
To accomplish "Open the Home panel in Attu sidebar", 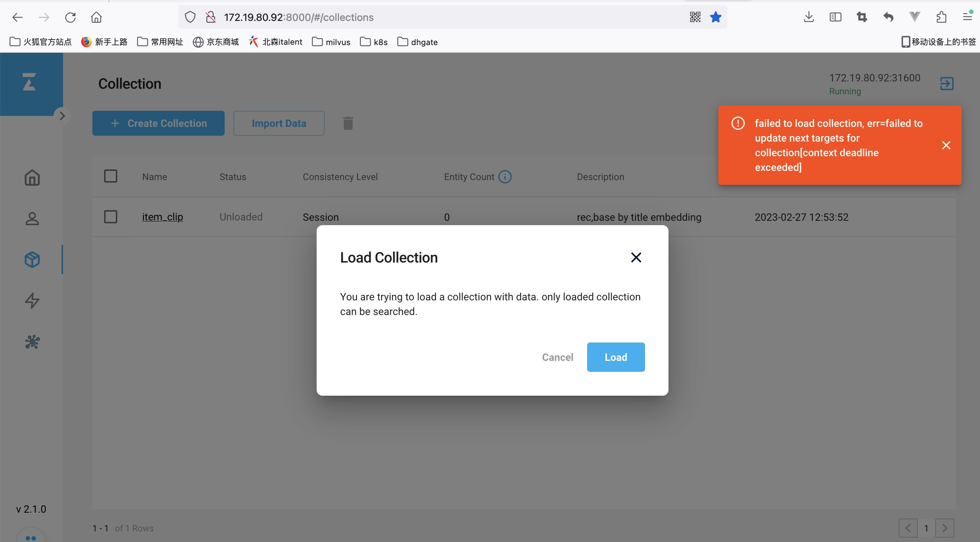I will (32, 178).
